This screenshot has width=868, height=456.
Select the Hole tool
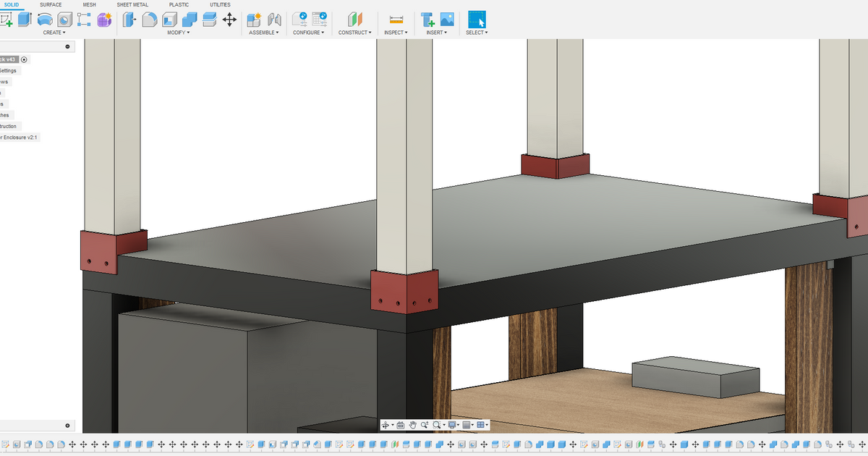coord(64,20)
